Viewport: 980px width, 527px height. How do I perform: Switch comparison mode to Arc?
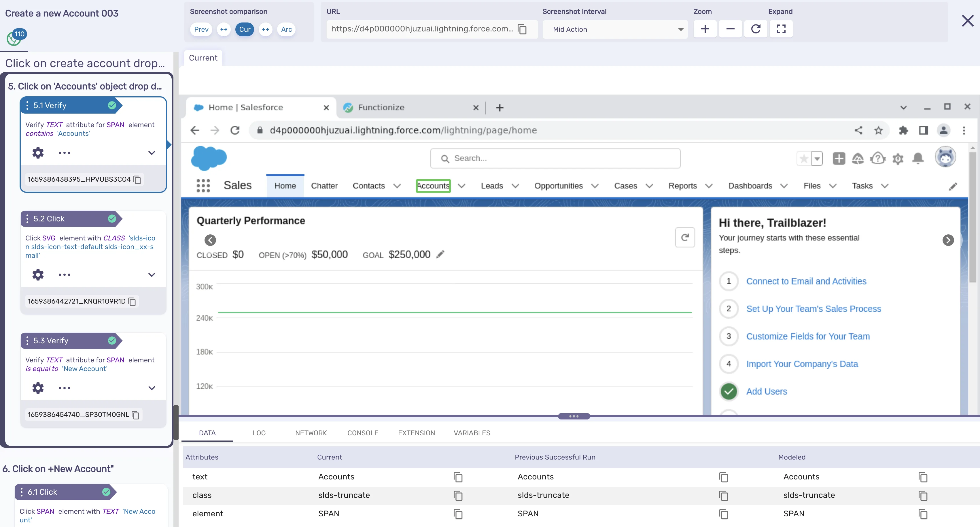(286, 29)
